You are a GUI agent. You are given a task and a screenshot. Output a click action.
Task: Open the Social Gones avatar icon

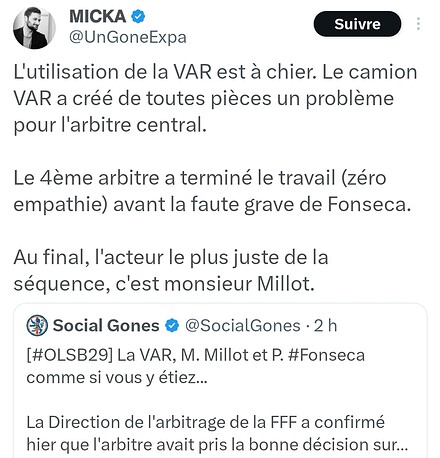pyautogui.click(x=37, y=325)
